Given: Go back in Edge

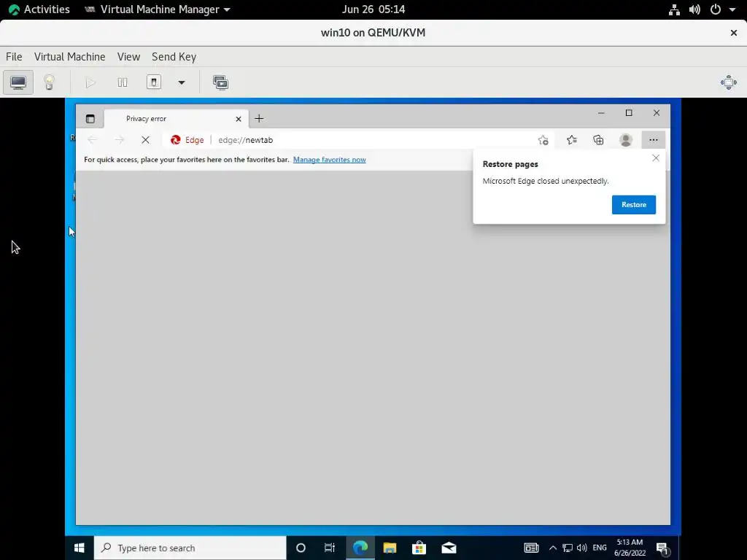Looking at the screenshot, I should (x=93, y=139).
